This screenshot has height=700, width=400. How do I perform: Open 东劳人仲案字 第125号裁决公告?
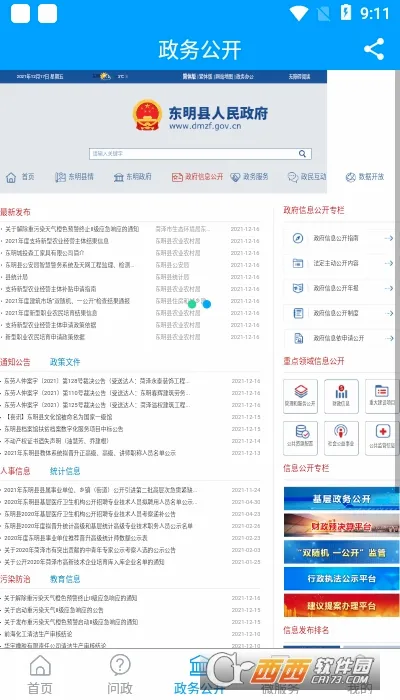point(97,405)
